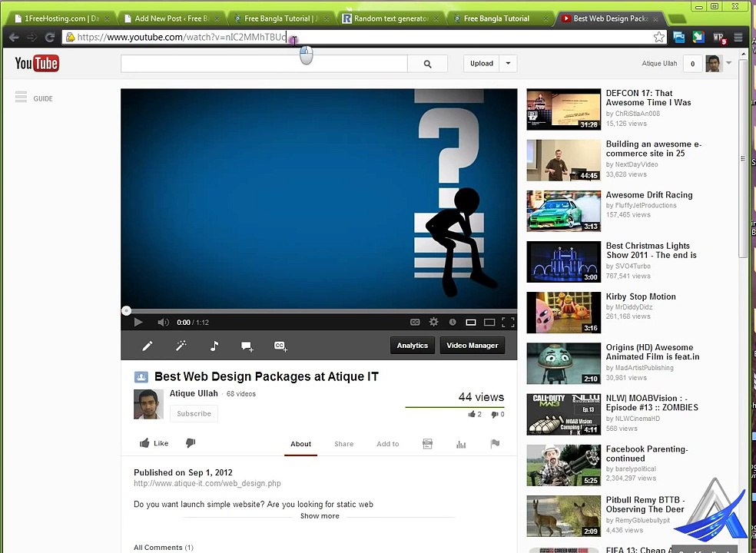756x553 pixels.
Task: Play the video
Action: (138, 322)
